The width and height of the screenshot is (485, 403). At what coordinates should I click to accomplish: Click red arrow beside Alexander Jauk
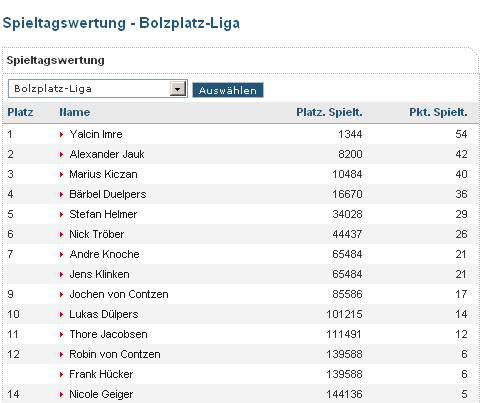pyautogui.click(x=61, y=155)
